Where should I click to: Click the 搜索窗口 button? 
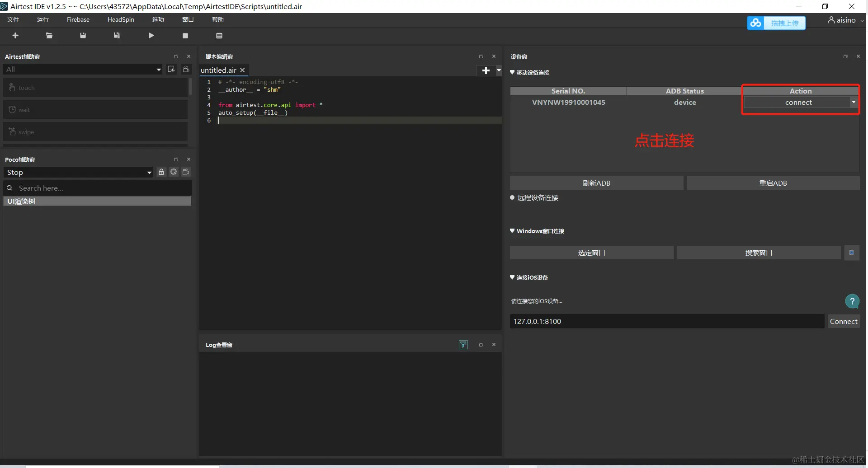pyautogui.click(x=759, y=253)
